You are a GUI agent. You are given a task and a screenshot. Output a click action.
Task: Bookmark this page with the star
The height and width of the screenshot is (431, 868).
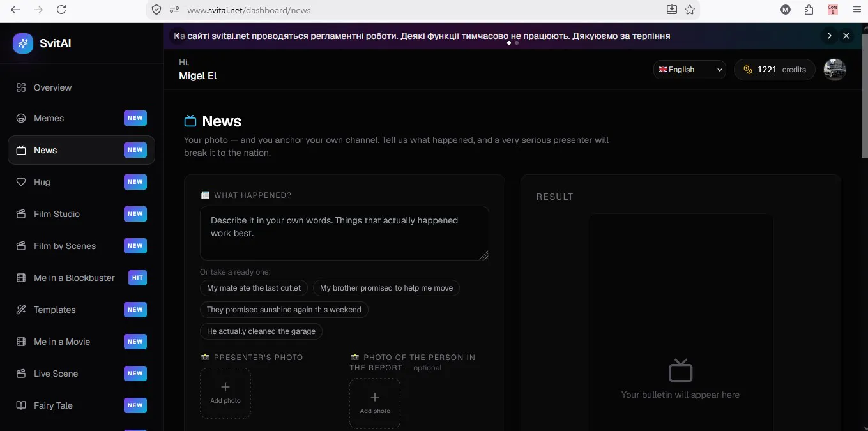(690, 10)
